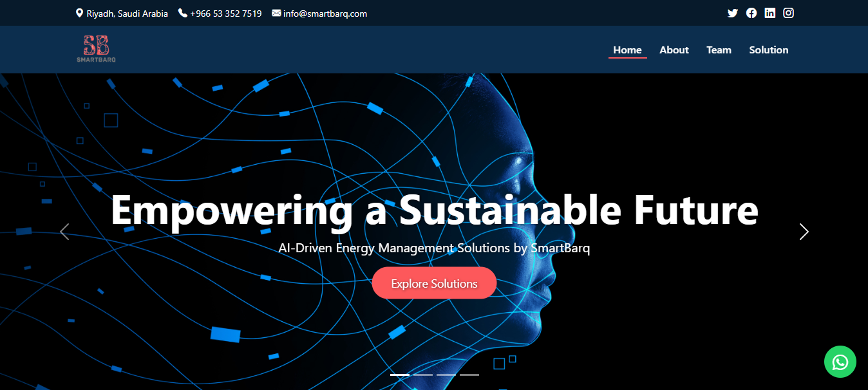Click the location pin icon
Image resolution: width=868 pixels, height=390 pixels.
pos(79,13)
